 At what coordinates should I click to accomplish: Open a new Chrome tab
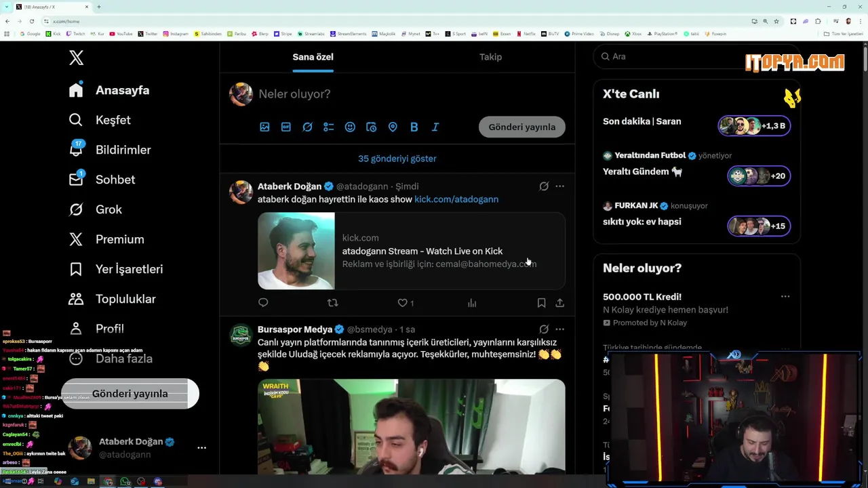99,7
